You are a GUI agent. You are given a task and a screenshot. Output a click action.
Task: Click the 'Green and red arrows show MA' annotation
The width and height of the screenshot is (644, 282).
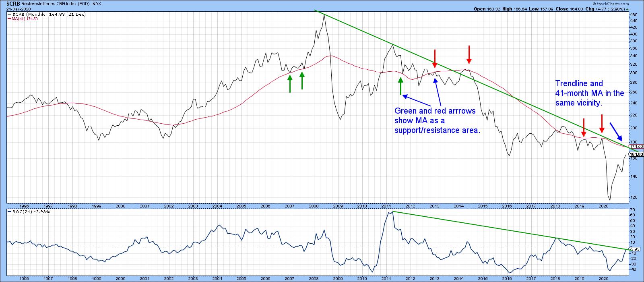tap(438, 120)
